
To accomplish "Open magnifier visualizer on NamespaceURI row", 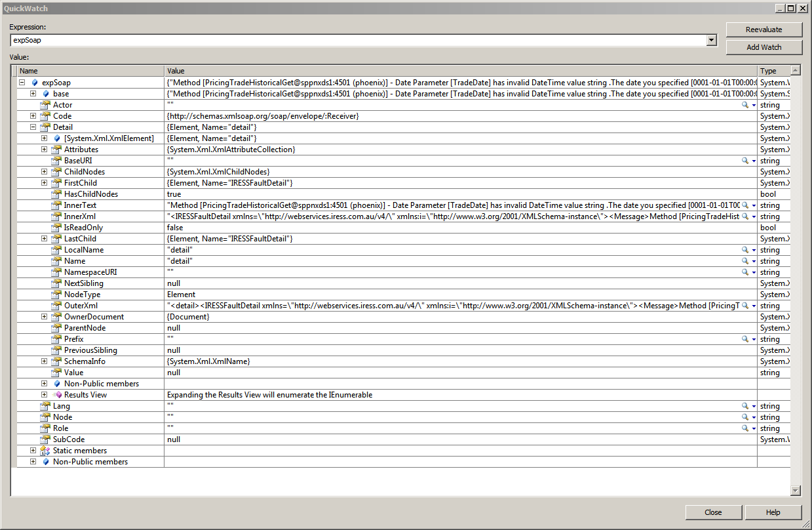I will pos(744,272).
